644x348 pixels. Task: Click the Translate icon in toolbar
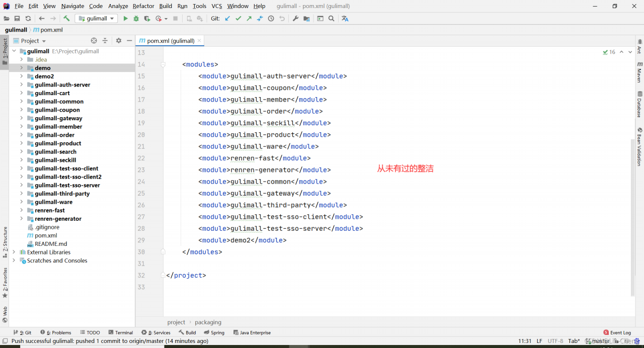[345, 19]
